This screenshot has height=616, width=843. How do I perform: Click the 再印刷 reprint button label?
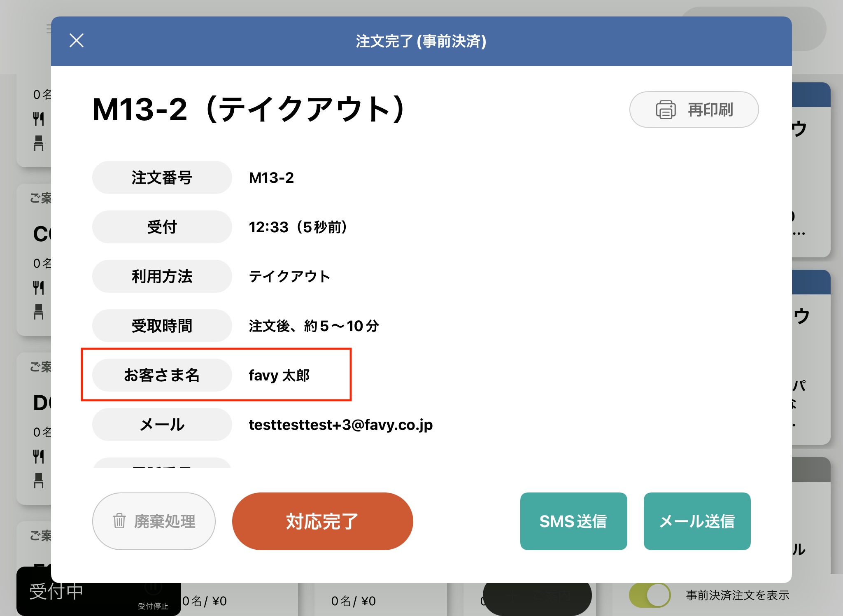(x=710, y=110)
